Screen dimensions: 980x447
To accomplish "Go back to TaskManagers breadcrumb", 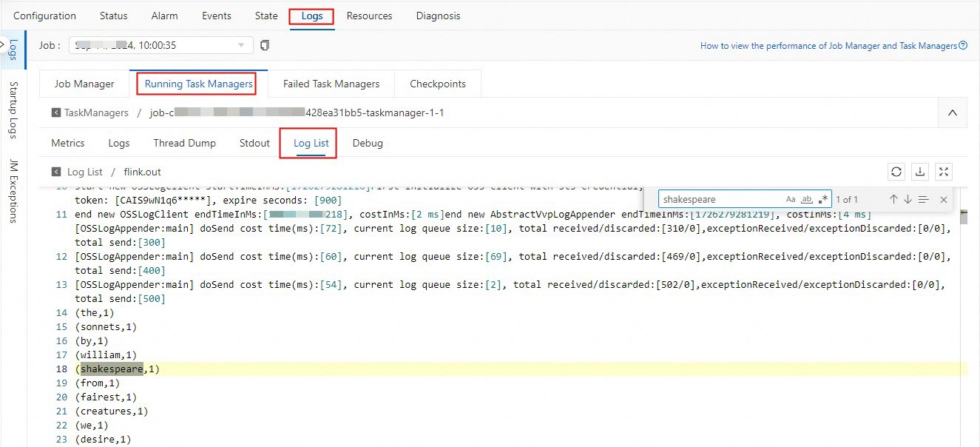I will click(96, 113).
